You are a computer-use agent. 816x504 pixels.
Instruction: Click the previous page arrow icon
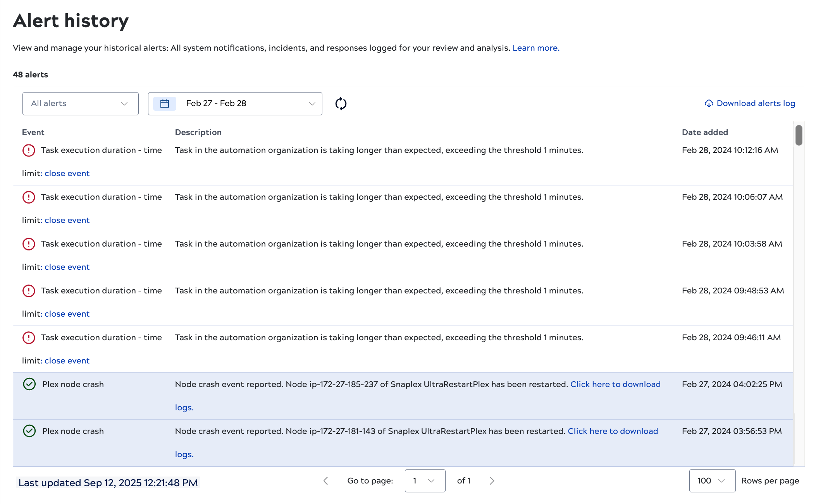tap(326, 480)
